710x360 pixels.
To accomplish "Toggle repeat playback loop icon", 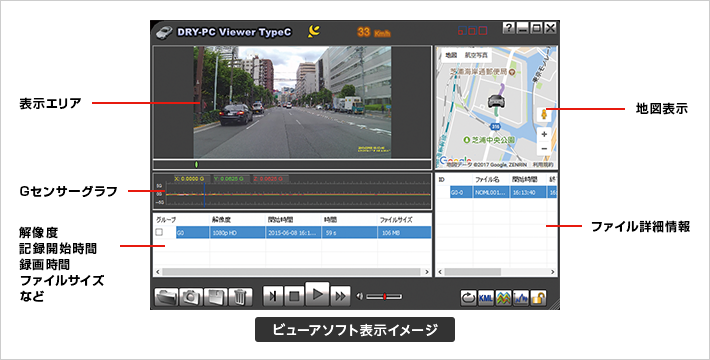I will 468,298.
